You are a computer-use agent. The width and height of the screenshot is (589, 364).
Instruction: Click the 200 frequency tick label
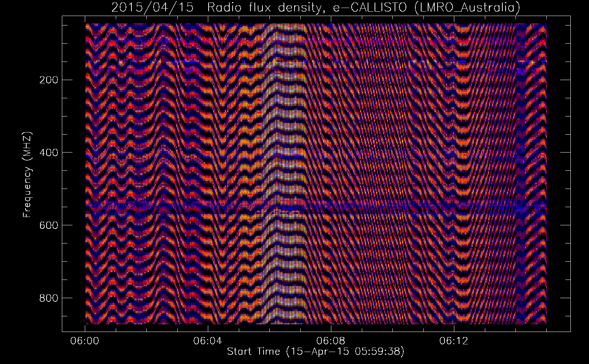(x=48, y=80)
